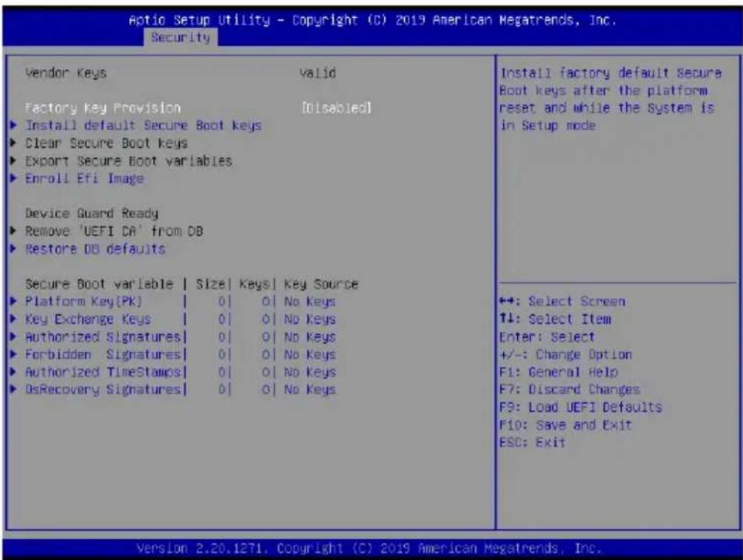Open Platform Key(PK) entry
743x560 pixels.
(83, 302)
